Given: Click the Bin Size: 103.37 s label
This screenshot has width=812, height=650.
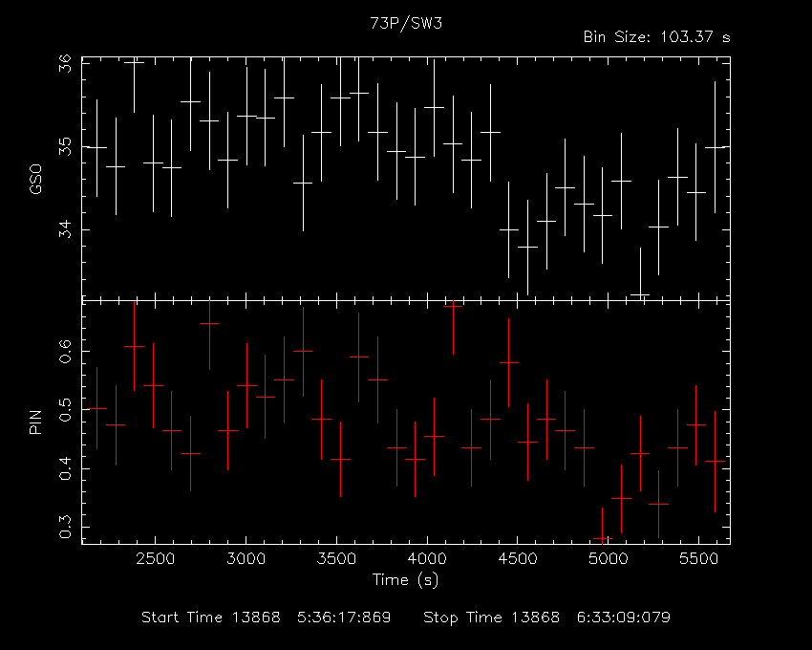Looking at the screenshot, I should 656,37.
